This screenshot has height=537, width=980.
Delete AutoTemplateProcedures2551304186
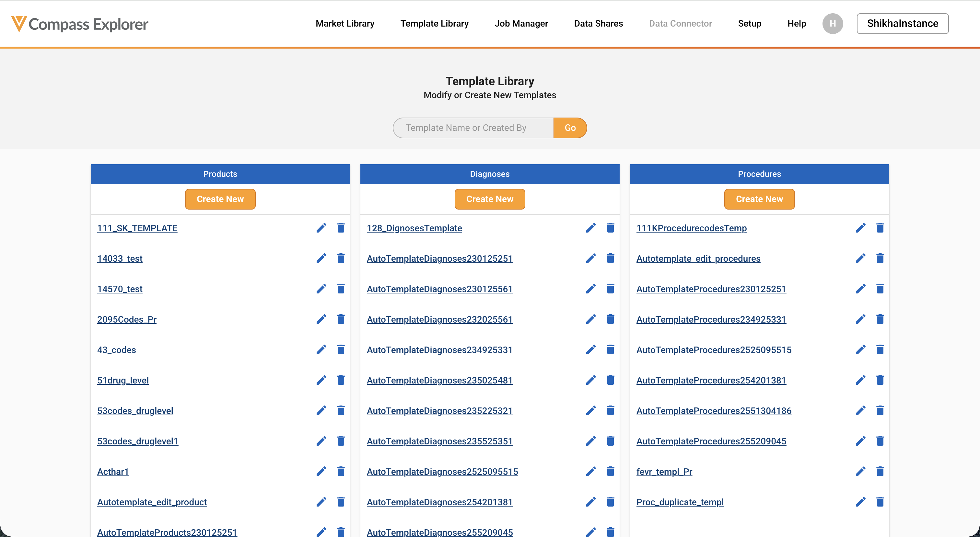[x=880, y=410]
